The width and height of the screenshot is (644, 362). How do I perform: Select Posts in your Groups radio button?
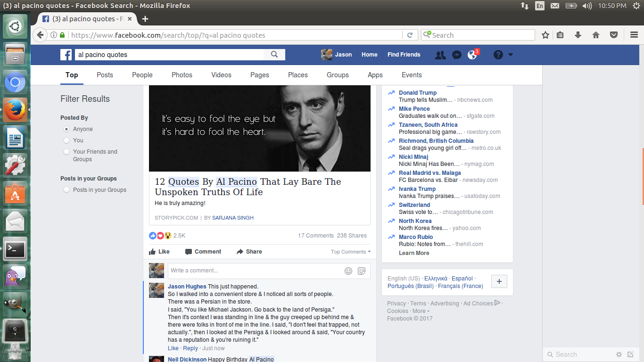[66, 190]
